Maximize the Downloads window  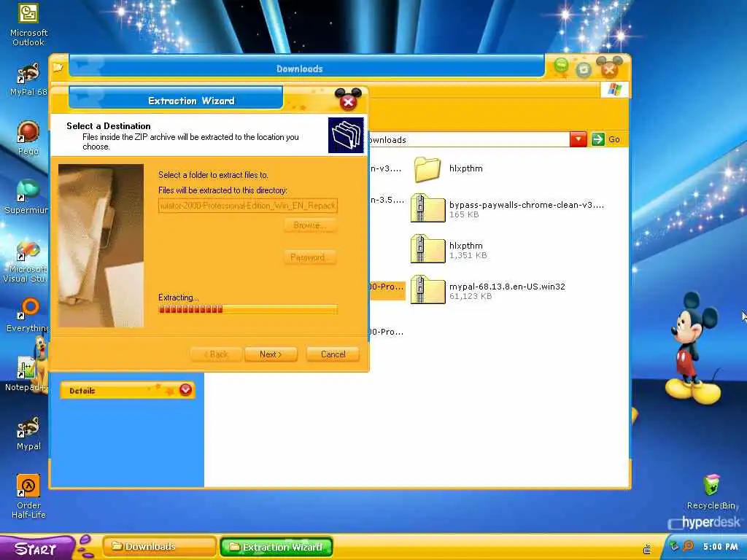[x=584, y=70]
